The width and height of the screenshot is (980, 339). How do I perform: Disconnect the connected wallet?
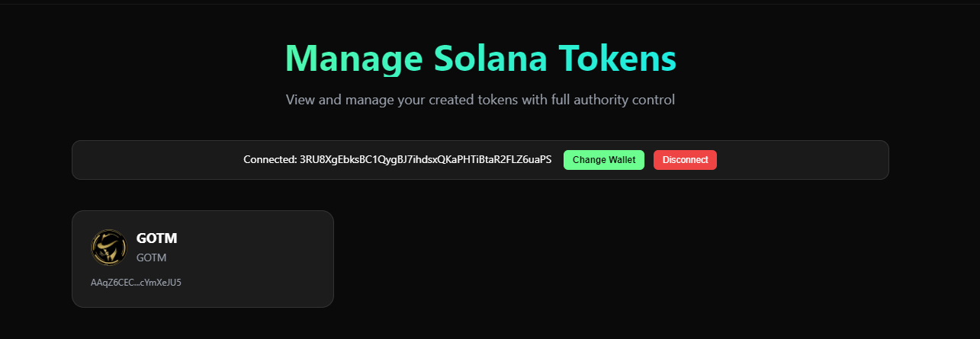685,160
